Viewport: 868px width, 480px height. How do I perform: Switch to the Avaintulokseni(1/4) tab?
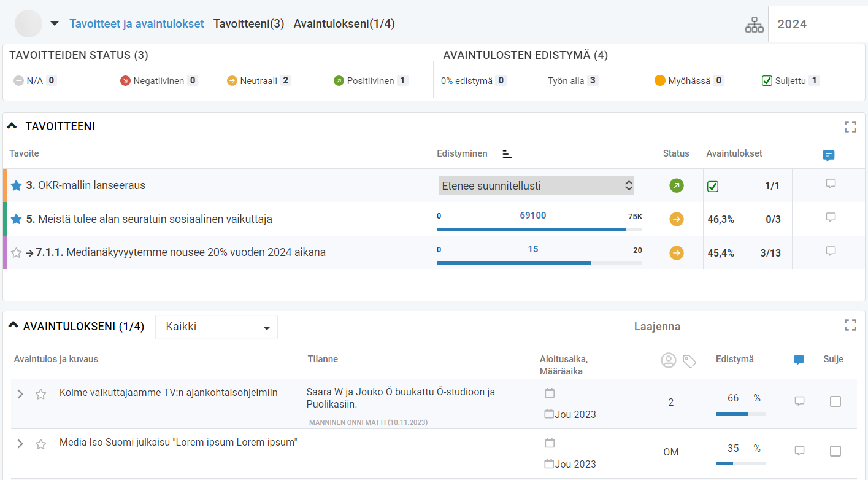pos(344,24)
